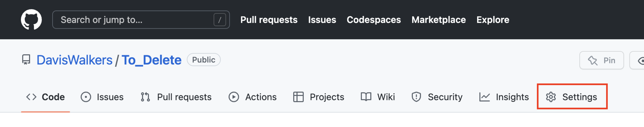Viewport: 644px width, 127px height.
Task: Go to Codespaces in header
Action: (373, 20)
